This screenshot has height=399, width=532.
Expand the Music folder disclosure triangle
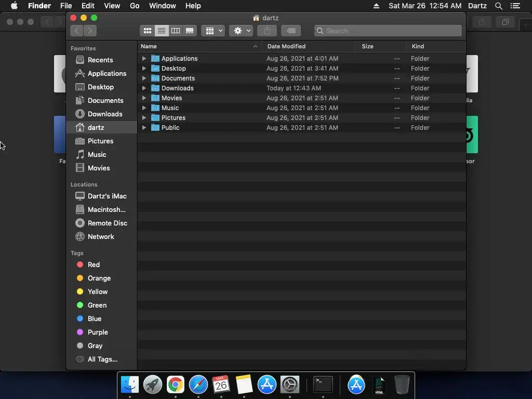point(144,108)
